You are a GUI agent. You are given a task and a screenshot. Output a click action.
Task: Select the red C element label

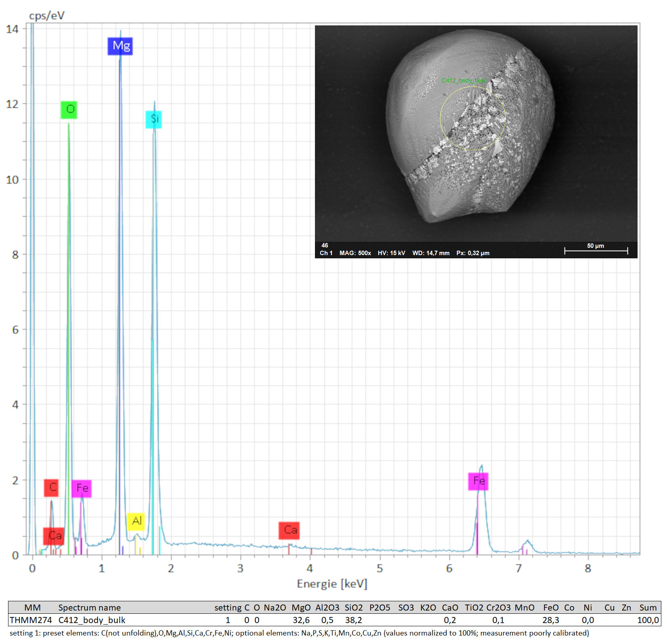coord(51,488)
